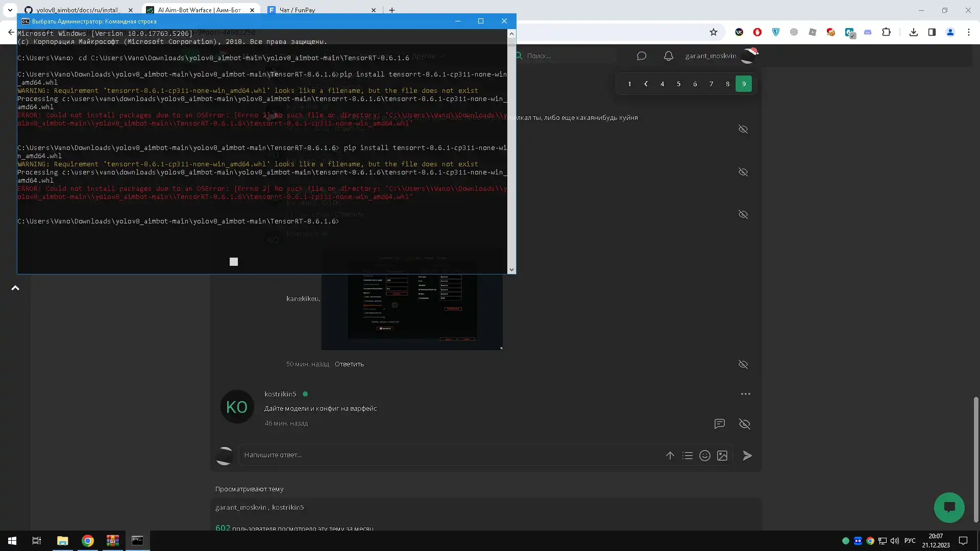Open File Explorer from taskbar

click(62, 541)
